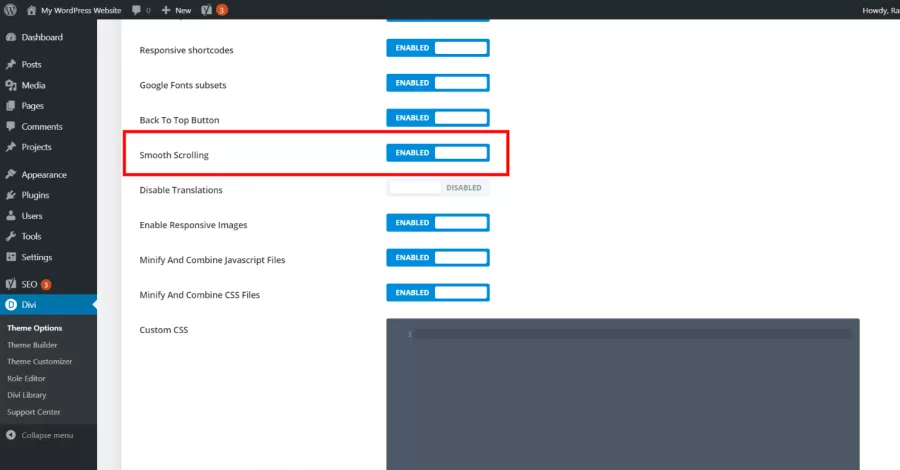The image size is (900, 470).
Task: Click the Collapse menu arrow icon
Action: click(11, 435)
